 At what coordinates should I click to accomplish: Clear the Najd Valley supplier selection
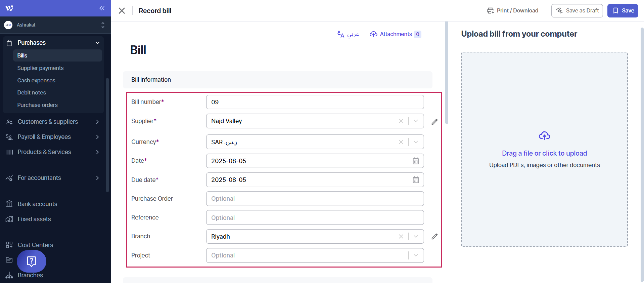point(401,121)
